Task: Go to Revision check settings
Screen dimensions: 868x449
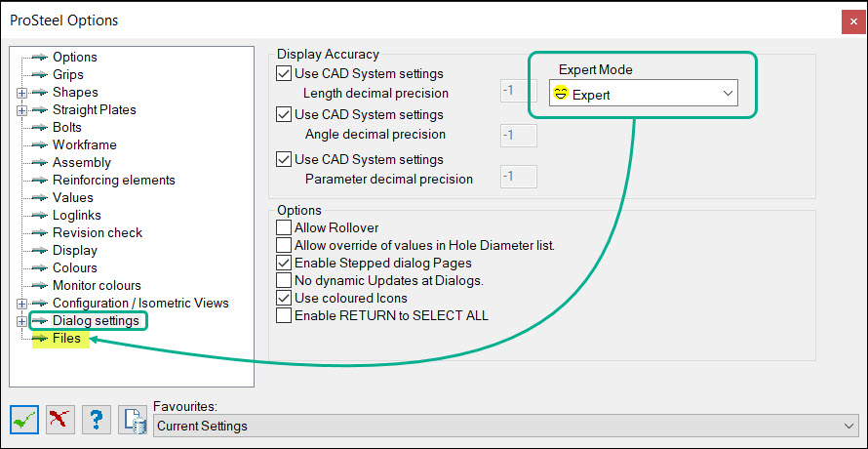Action: [98, 233]
